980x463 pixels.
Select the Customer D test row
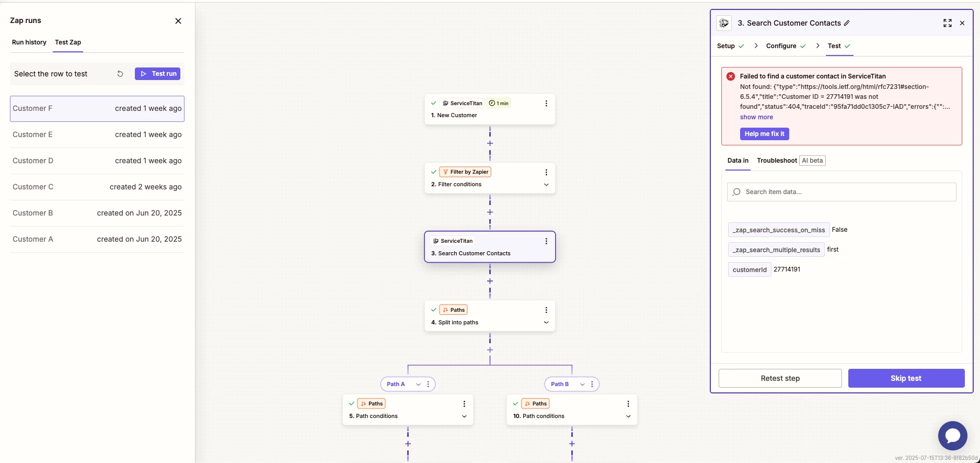pyautogui.click(x=97, y=161)
